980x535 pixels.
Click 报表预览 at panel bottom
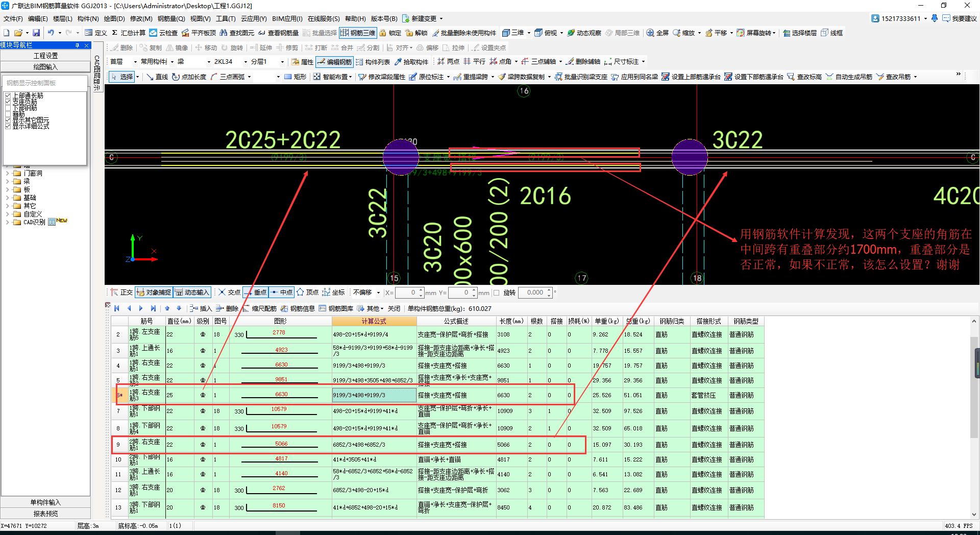pos(45,514)
